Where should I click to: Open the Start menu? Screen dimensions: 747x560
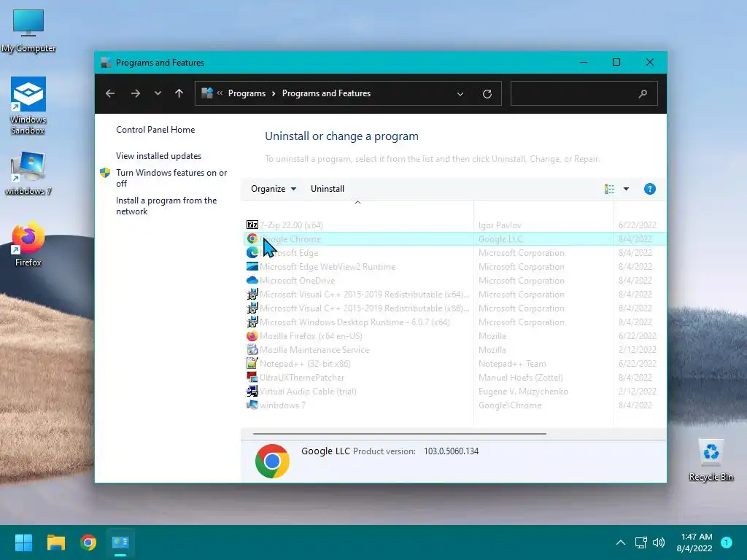(23, 542)
